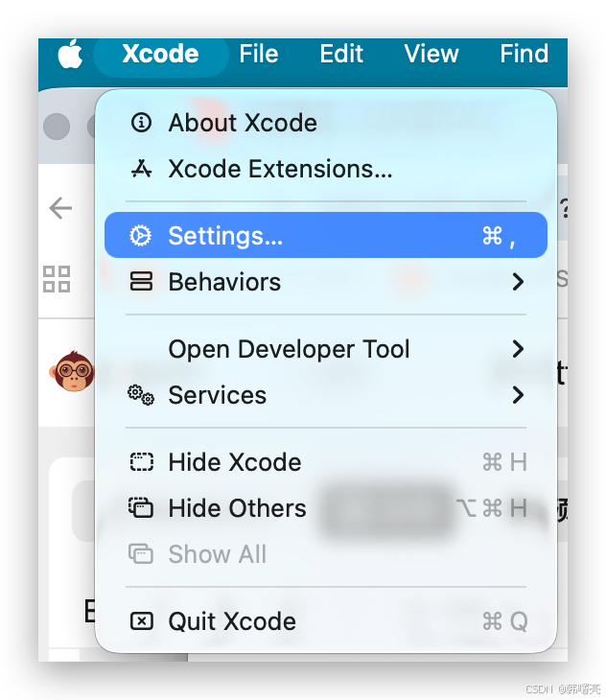
Task: Open the File menu
Action: (259, 54)
